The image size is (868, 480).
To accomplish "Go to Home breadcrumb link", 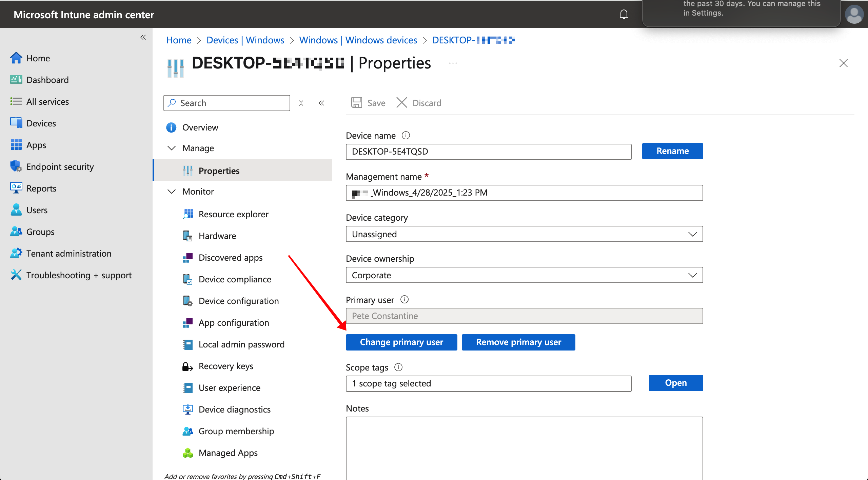I will [x=179, y=40].
